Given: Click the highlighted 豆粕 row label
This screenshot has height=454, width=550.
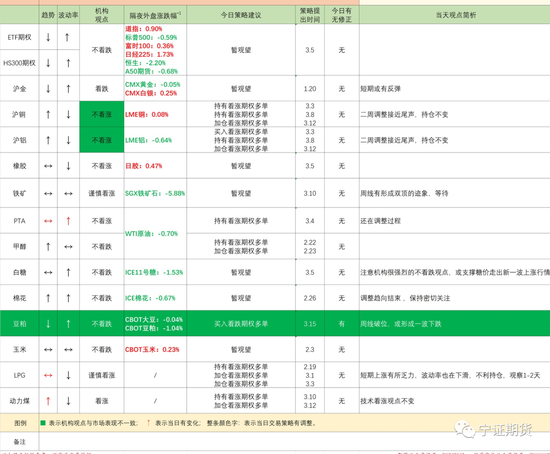Looking at the screenshot, I should pos(19,323).
